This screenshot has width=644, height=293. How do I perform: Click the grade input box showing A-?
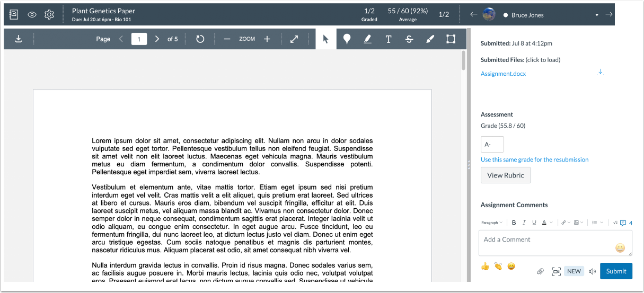(492, 144)
